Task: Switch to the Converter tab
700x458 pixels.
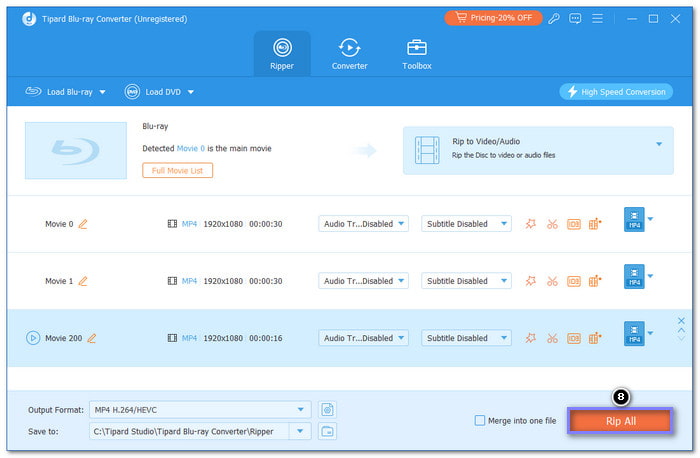Action: pos(349,54)
